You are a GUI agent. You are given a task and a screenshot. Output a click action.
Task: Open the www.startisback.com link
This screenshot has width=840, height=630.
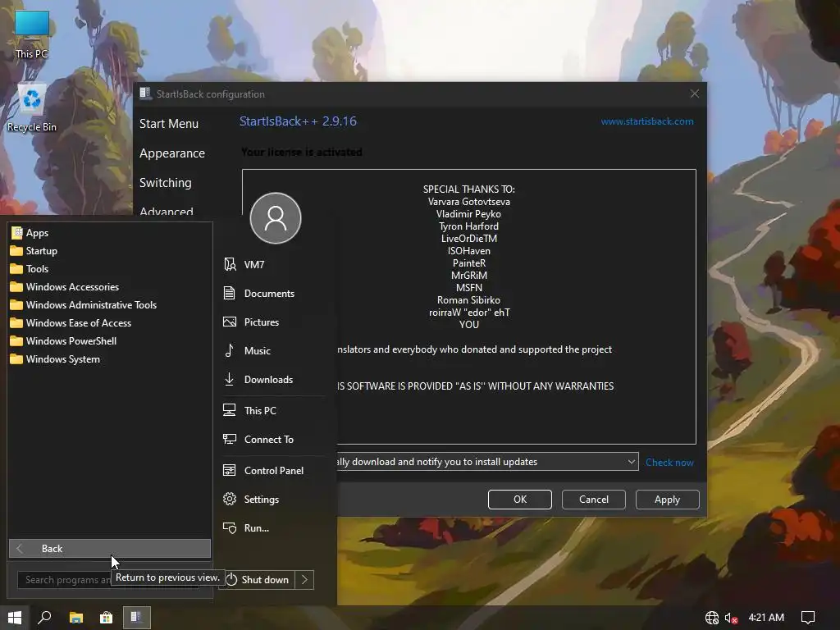647,121
